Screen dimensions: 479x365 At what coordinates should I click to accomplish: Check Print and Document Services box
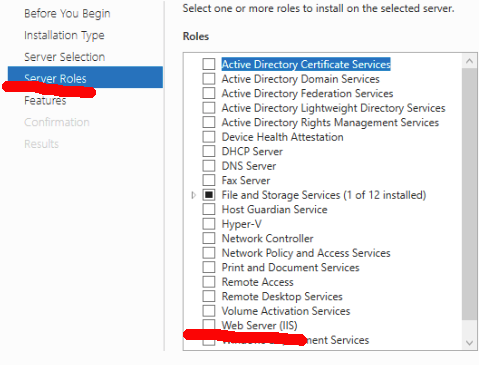tap(209, 267)
